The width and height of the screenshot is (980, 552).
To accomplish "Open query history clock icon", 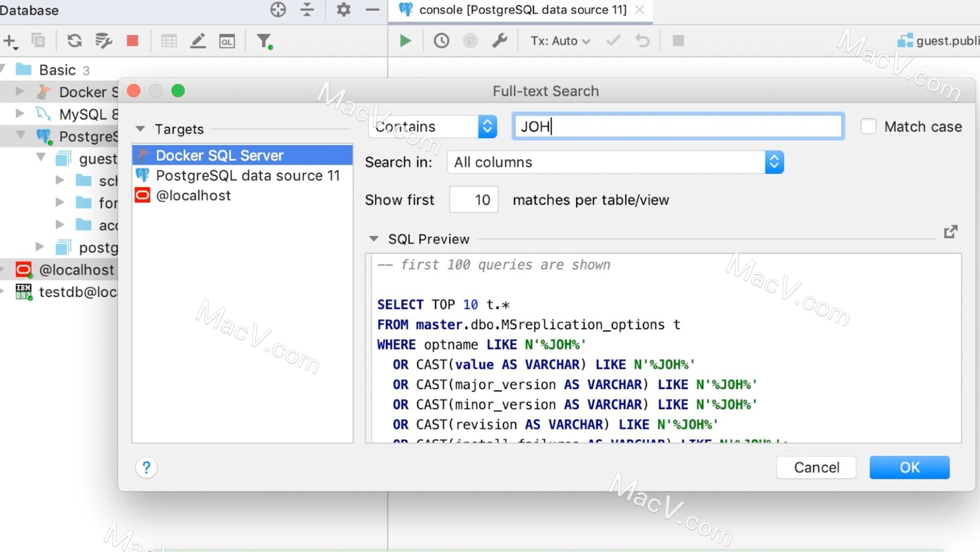I will [x=442, y=41].
